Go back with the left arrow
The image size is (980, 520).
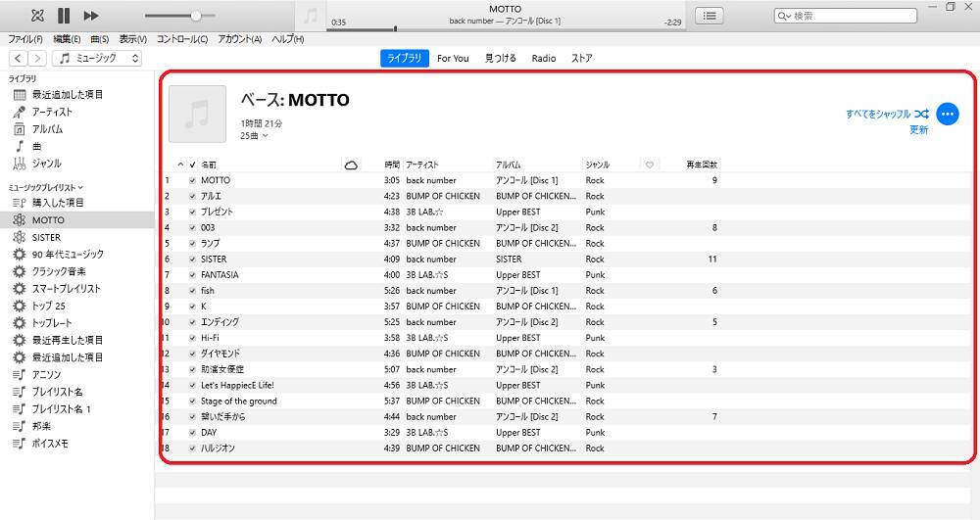point(19,59)
